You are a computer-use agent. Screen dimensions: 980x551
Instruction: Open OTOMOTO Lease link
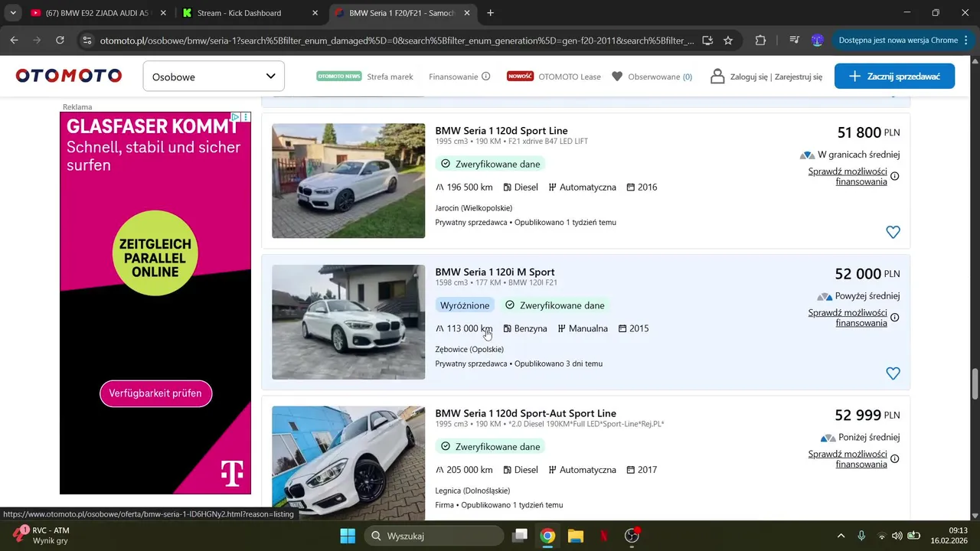pyautogui.click(x=554, y=77)
